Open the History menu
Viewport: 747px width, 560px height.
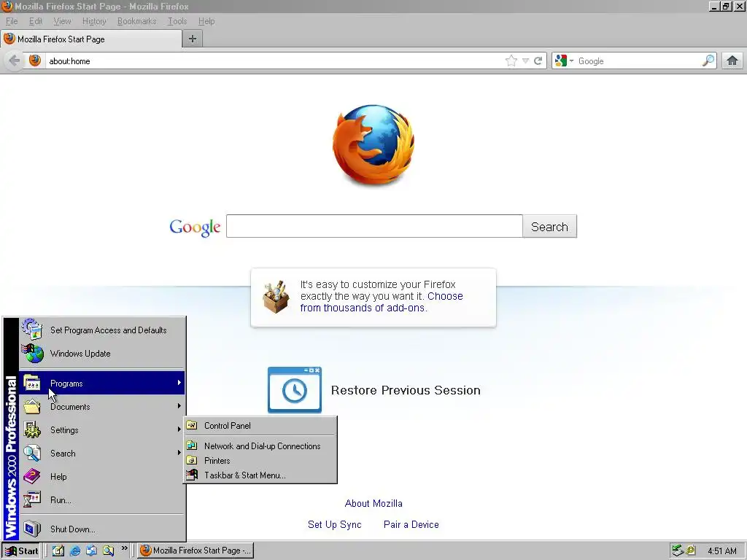point(94,21)
